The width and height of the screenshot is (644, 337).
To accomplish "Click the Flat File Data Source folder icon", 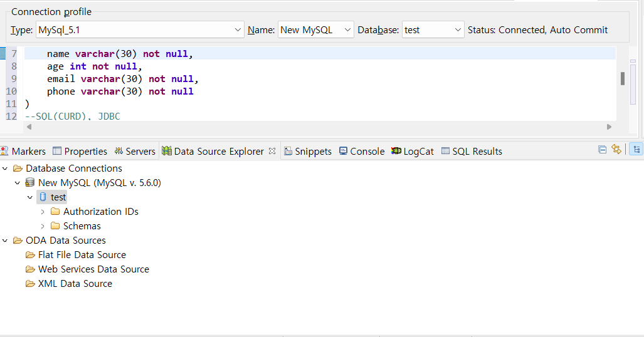I will click(x=30, y=254).
